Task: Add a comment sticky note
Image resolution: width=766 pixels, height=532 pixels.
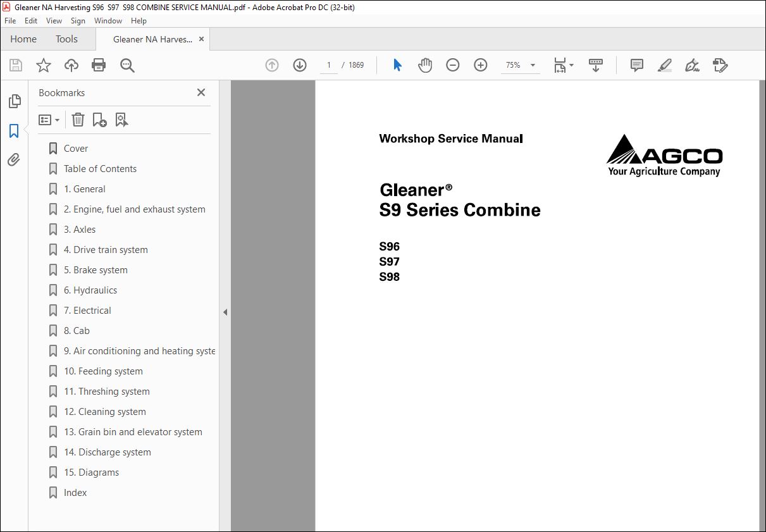Action: point(637,65)
